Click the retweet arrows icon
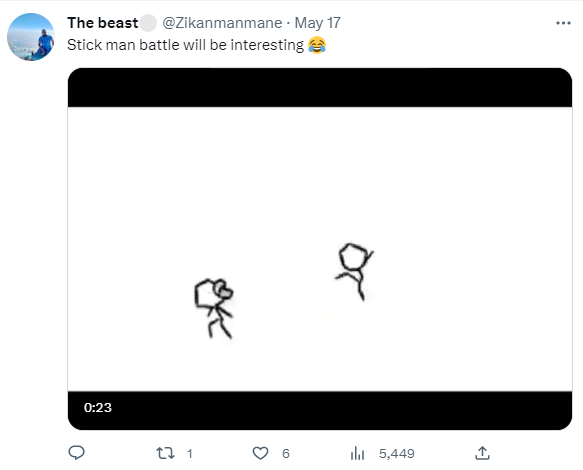This screenshot has width=583, height=470. coord(165,453)
